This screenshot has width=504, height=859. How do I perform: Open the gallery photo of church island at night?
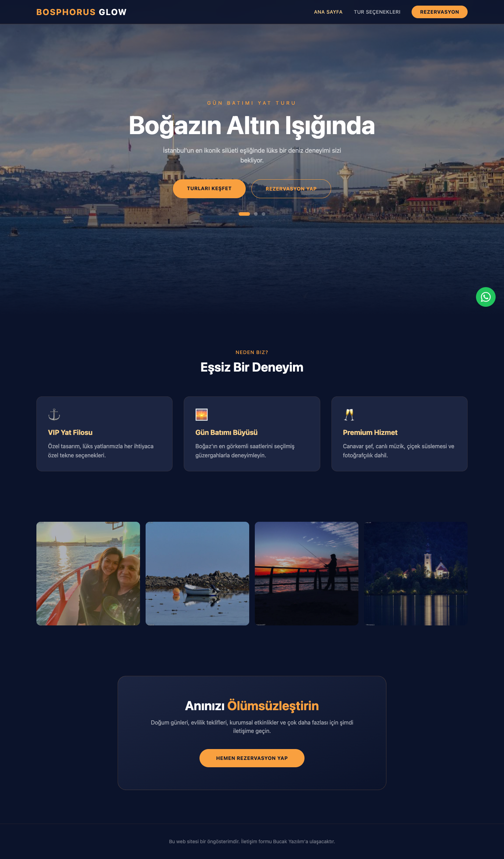(416, 574)
